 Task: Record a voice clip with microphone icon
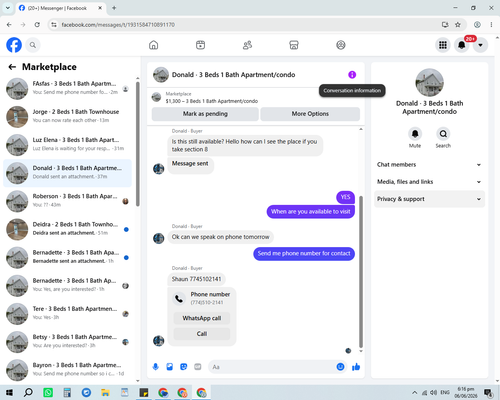click(156, 367)
